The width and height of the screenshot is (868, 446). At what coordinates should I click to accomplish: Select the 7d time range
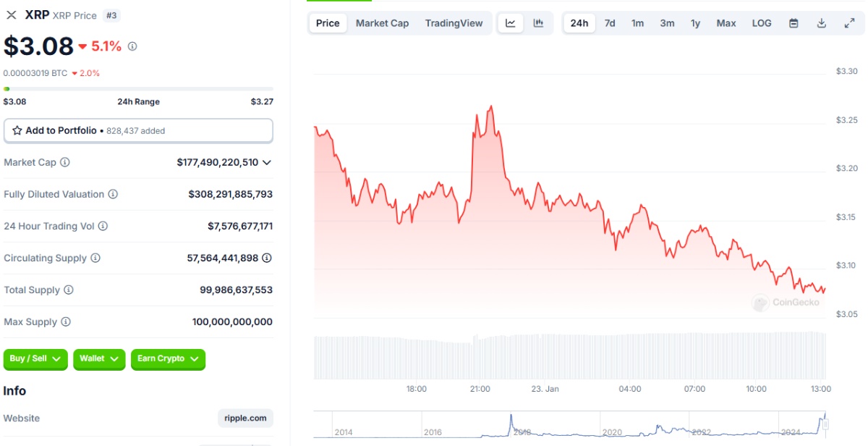point(610,23)
